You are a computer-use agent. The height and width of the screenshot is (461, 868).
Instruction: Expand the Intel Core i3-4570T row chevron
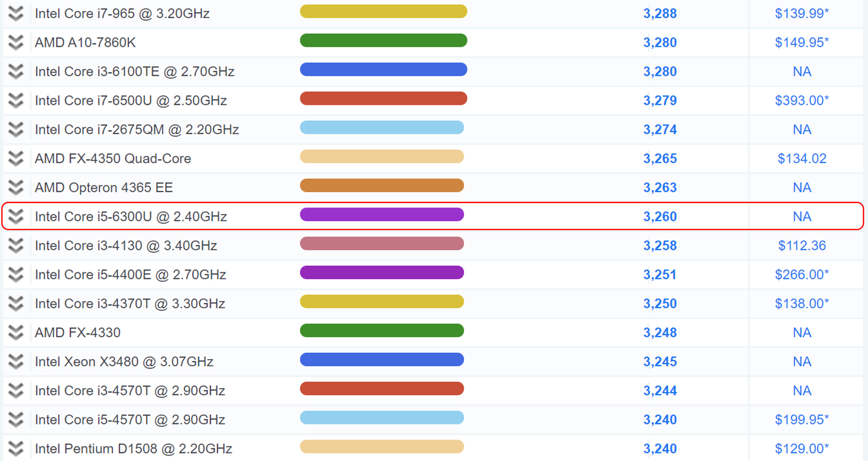click(16, 390)
